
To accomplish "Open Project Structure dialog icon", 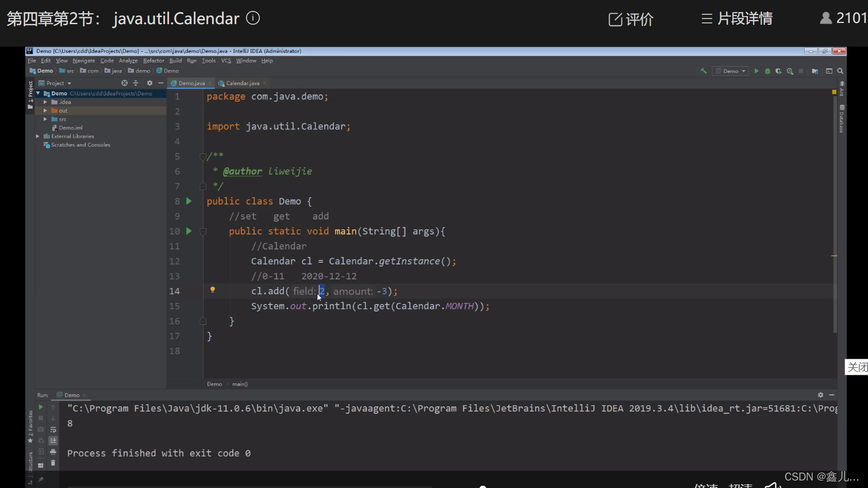I will point(815,71).
